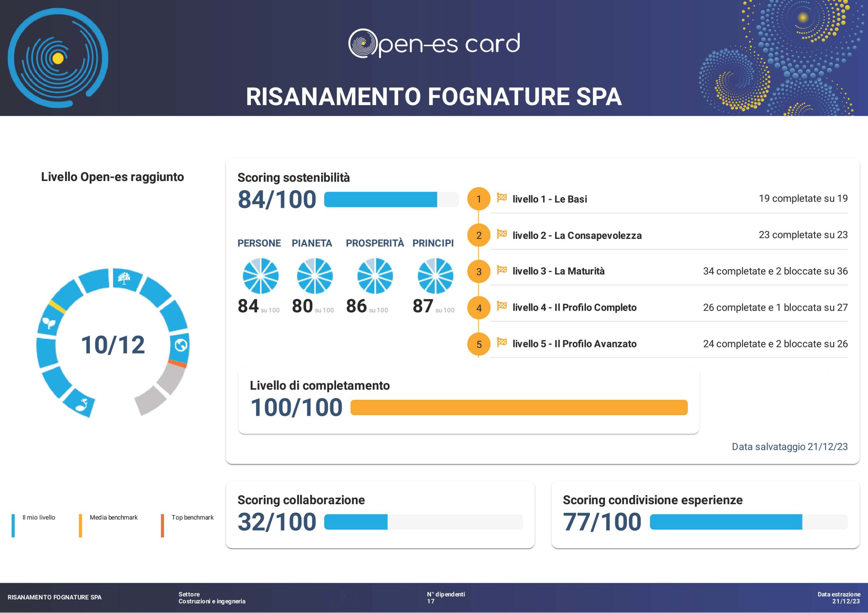Click the blue spiral logo in the header
Viewport: 868px width, 613px height.
[x=58, y=58]
